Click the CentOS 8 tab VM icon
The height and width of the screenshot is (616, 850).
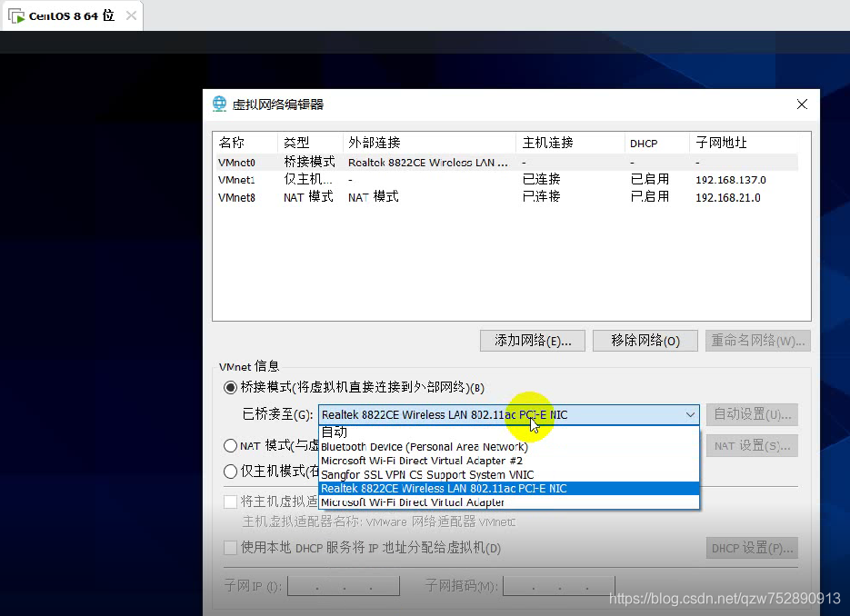pos(16,16)
